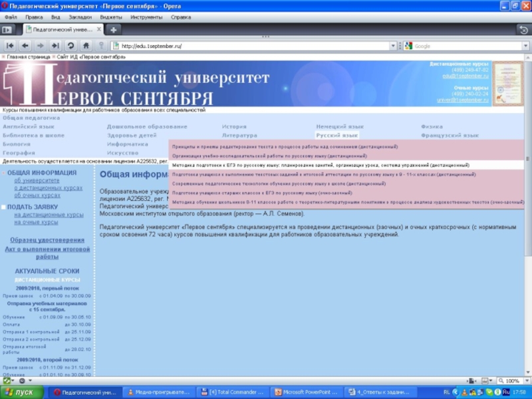This screenshot has height=399, width=532.
Task: Open Акт о выполнении итоговой работы
Action: (47, 253)
